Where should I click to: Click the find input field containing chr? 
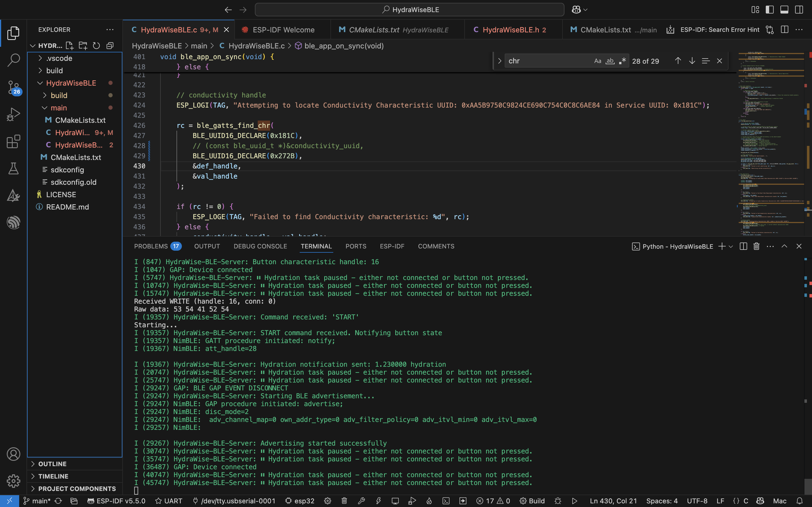coord(547,61)
